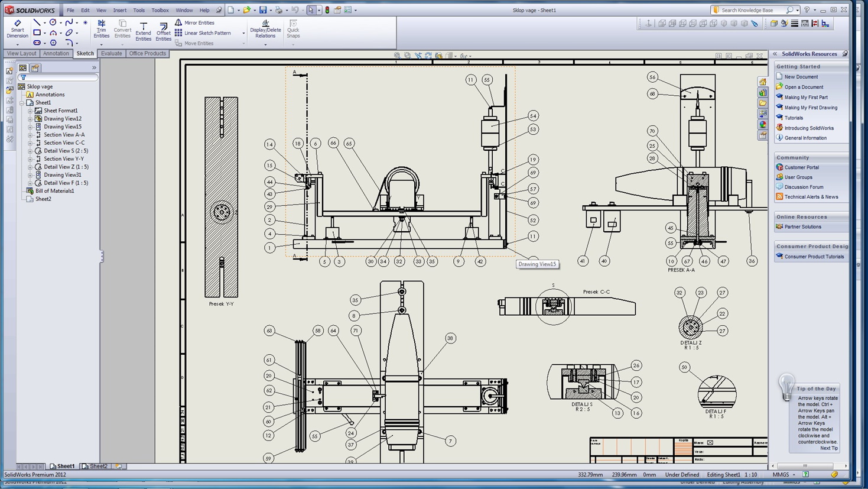The image size is (868, 489).
Task: Open Display/Delete Relations tool
Action: (x=265, y=30)
